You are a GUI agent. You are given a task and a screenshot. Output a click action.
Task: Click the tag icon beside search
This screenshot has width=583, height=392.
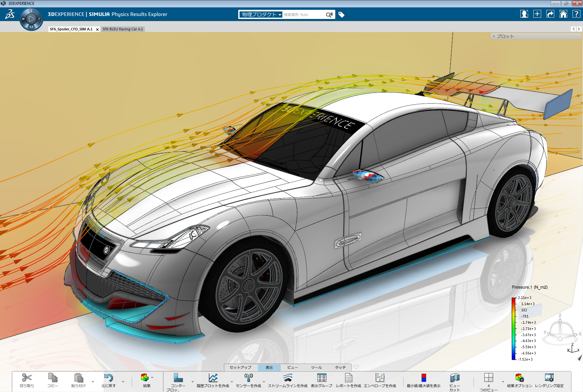pyautogui.click(x=341, y=15)
